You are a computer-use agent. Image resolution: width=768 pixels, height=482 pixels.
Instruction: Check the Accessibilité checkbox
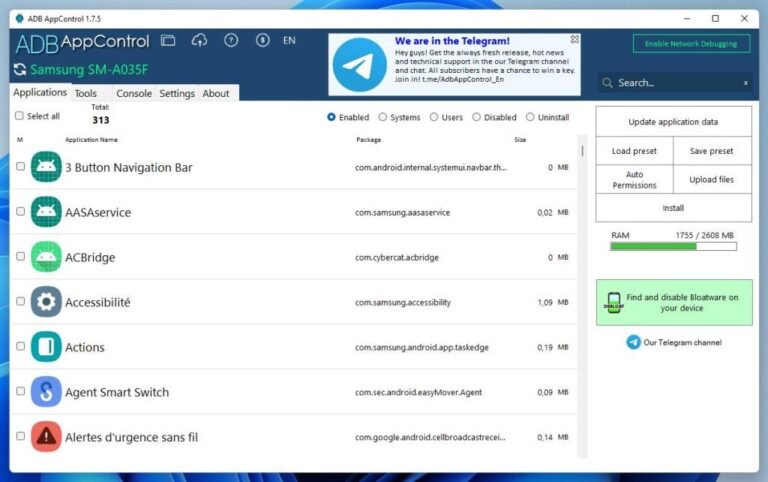click(x=21, y=301)
